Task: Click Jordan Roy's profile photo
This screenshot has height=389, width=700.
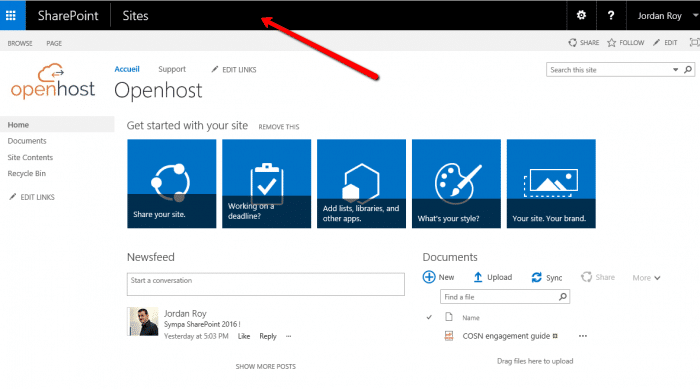Action: [143, 321]
